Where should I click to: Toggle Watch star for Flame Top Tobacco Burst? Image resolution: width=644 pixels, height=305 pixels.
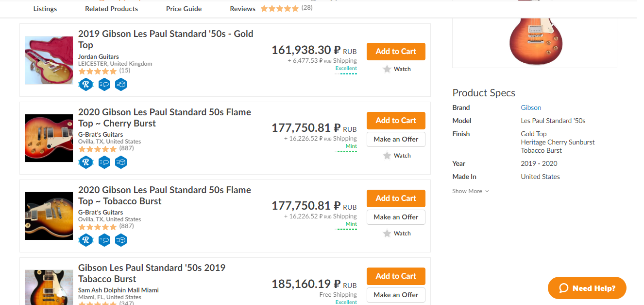click(396, 233)
